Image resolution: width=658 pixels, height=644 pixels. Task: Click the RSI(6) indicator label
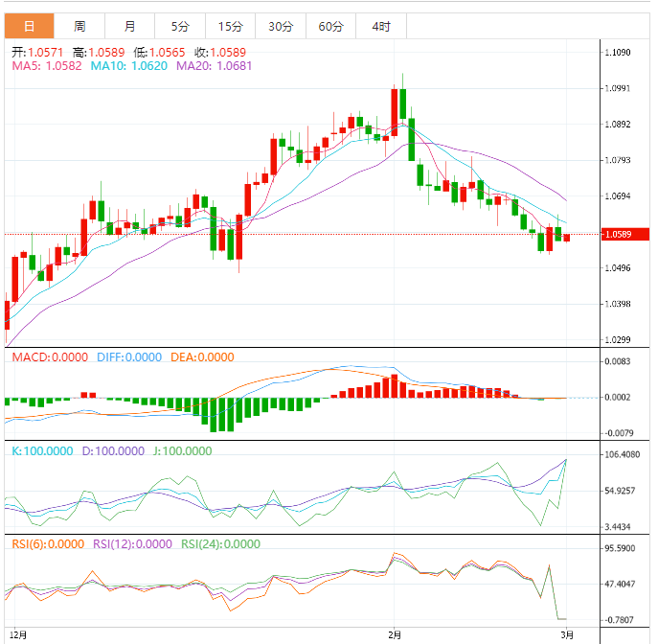coord(47,543)
